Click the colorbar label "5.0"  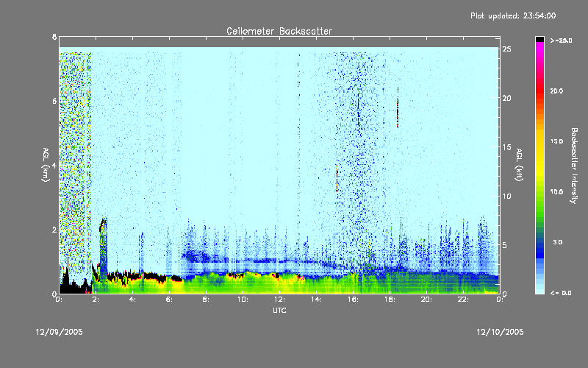[x=558, y=242]
